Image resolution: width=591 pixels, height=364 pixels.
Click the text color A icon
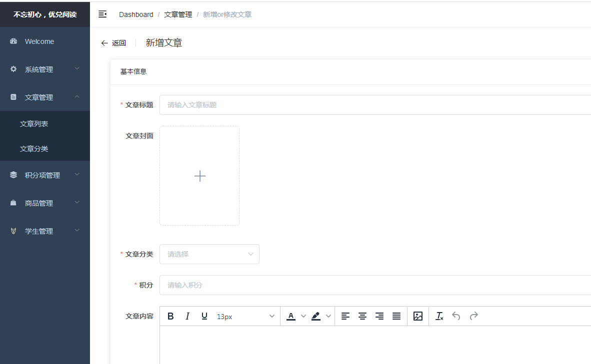[x=291, y=316]
